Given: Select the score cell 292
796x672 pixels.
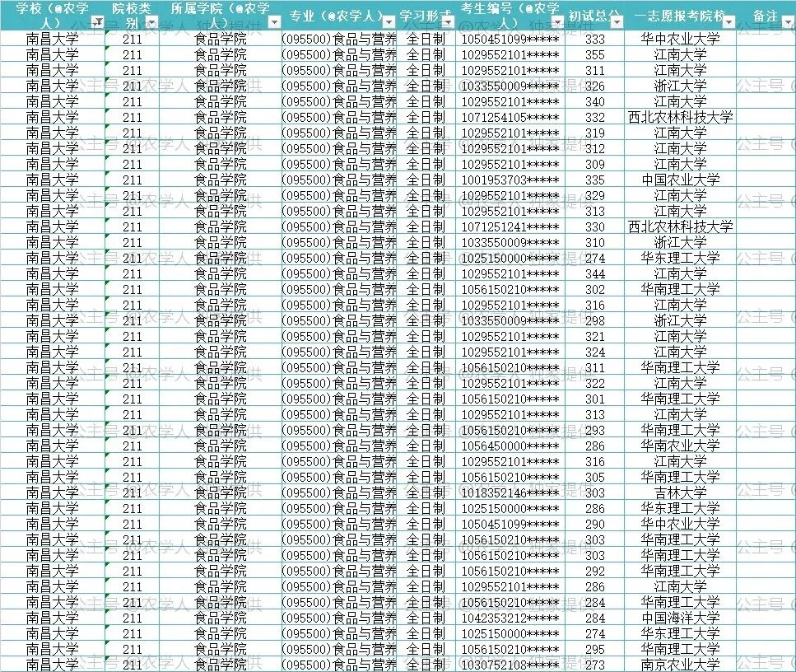Looking at the screenshot, I should coord(594,572).
